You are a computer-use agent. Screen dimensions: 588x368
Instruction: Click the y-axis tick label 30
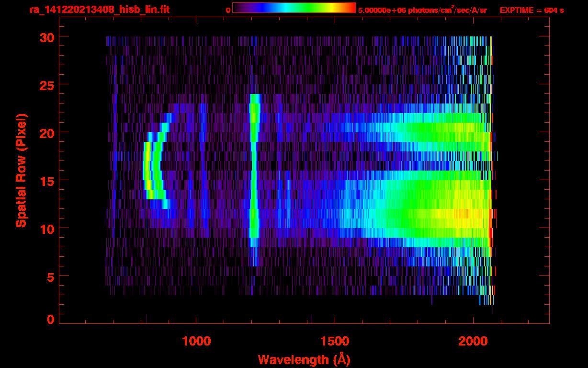(47, 37)
